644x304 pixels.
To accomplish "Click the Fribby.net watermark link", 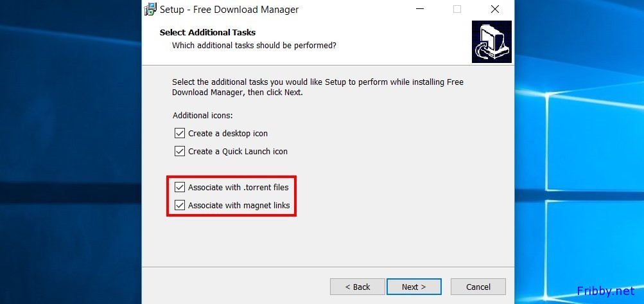I will tap(606, 291).
